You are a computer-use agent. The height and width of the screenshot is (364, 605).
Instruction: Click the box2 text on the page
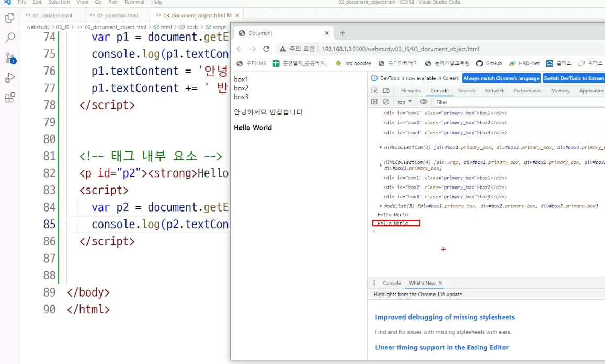pyautogui.click(x=241, y=88)
